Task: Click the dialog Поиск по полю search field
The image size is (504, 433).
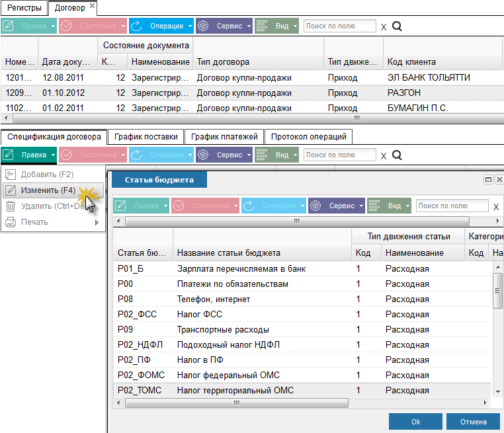Action: [452, 206]
